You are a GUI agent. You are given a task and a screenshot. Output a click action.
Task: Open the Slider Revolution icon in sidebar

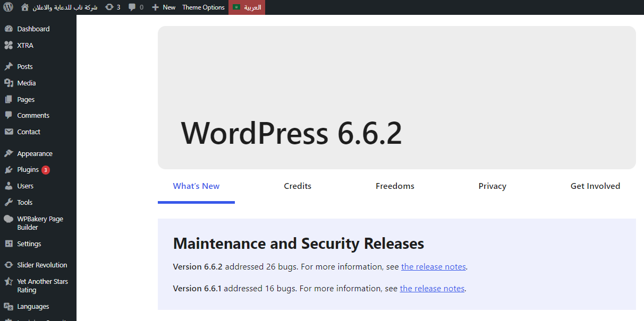coord(9,265)
